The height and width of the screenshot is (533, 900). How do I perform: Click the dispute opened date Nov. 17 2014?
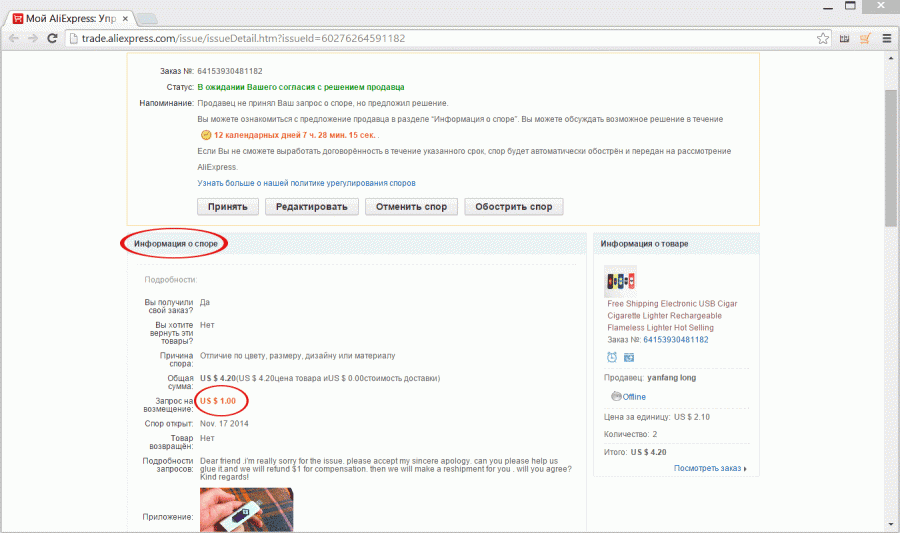click(224, 423)
